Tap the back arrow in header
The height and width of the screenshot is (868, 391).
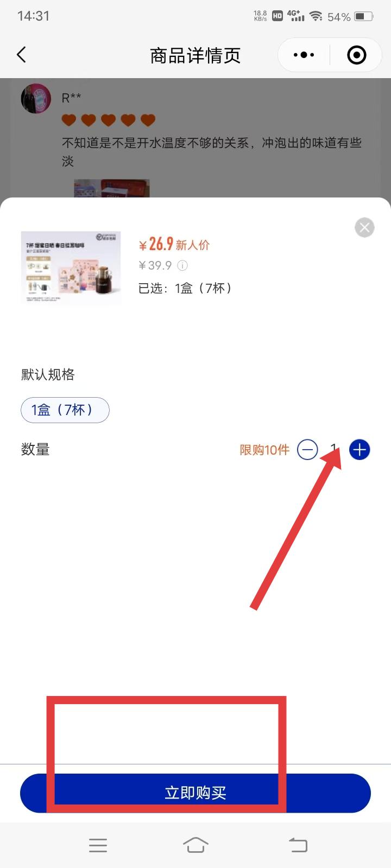coord(21,54)
